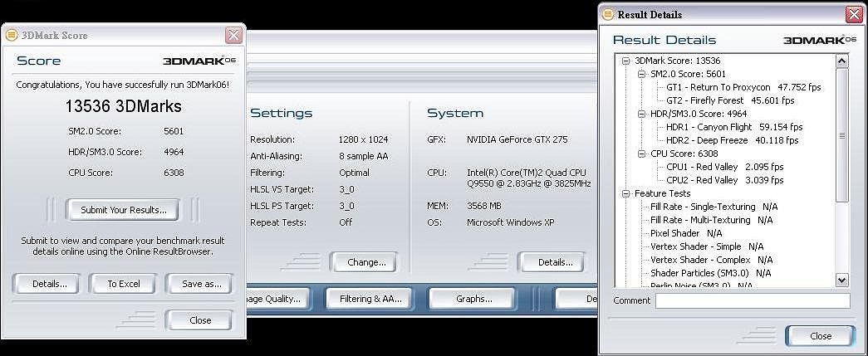Click the HLSL PS Target value 3_0
The image size is (868, 356).
346,206
